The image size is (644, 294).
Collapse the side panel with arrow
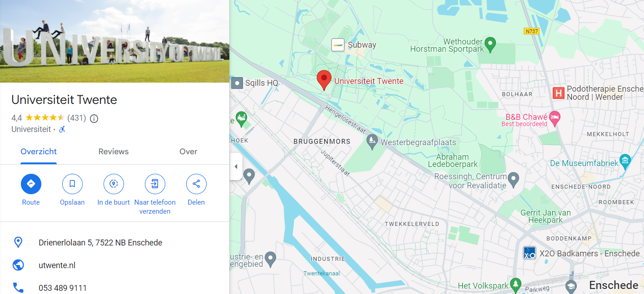tap(236, 167)
